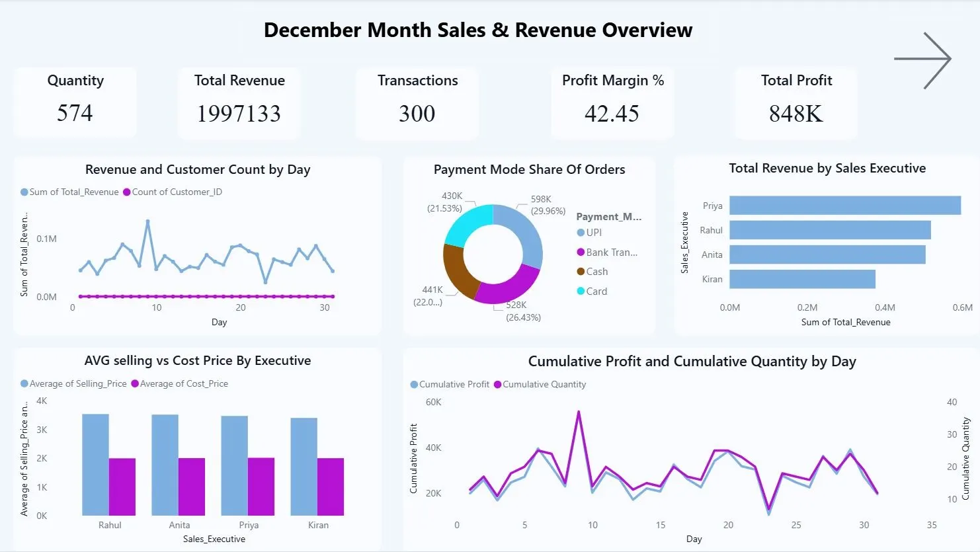Viewport: 980px width, 552px height.
Task: Click Rahul's blue selling price bar
Action: [95, 465]
